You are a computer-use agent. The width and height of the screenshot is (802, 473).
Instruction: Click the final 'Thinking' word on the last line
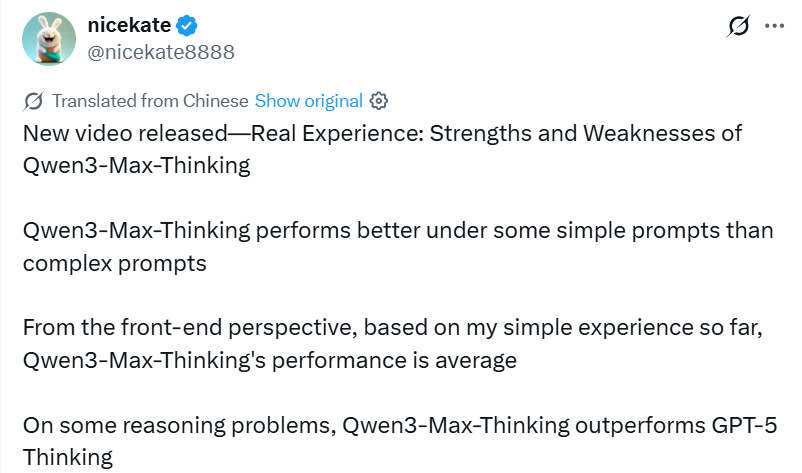[67, 458]
